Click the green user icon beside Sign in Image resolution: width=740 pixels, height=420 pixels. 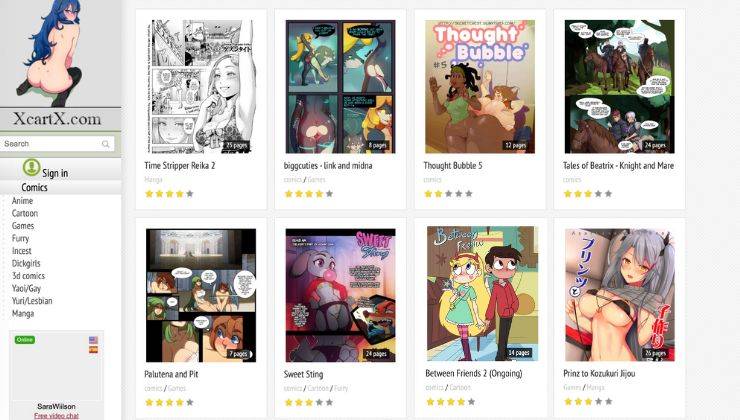[32, 168]
